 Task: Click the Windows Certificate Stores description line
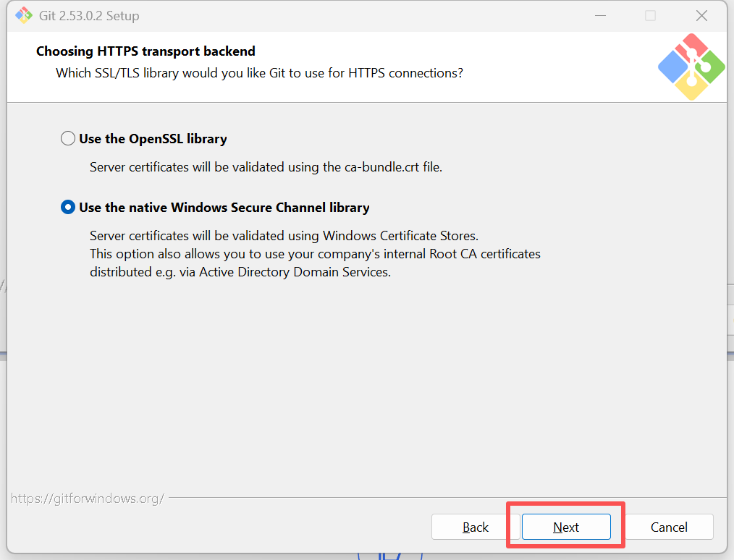tap(284, 235)
